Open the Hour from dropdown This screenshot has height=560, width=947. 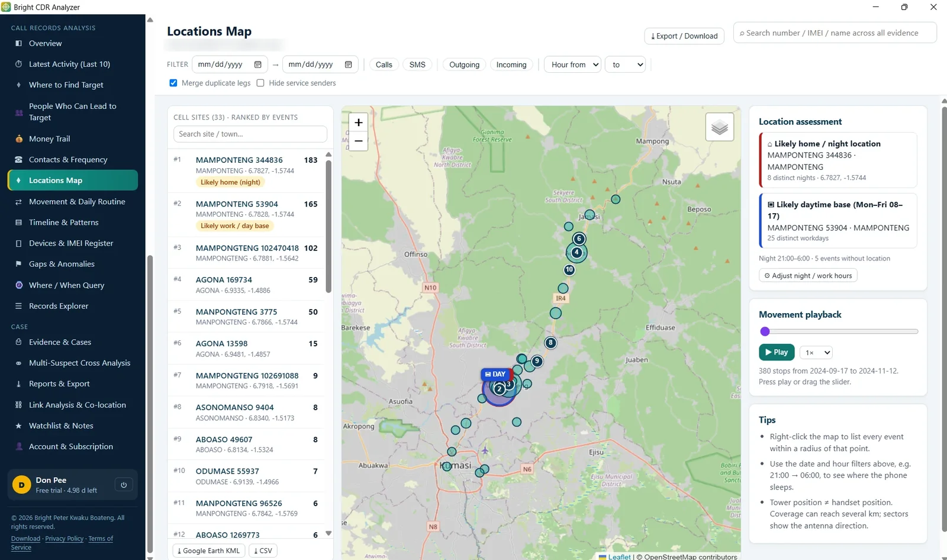[x=573, y=65]
